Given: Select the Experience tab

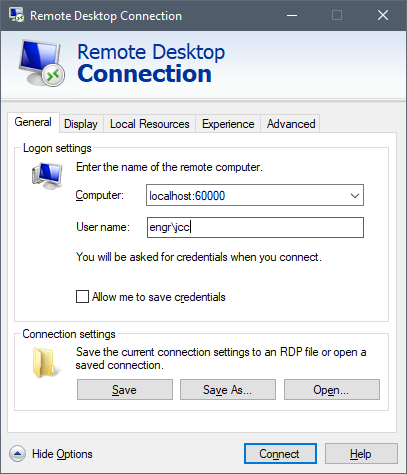Looking at the screenshot, I should pyautogui.click(x=228, y=124).
